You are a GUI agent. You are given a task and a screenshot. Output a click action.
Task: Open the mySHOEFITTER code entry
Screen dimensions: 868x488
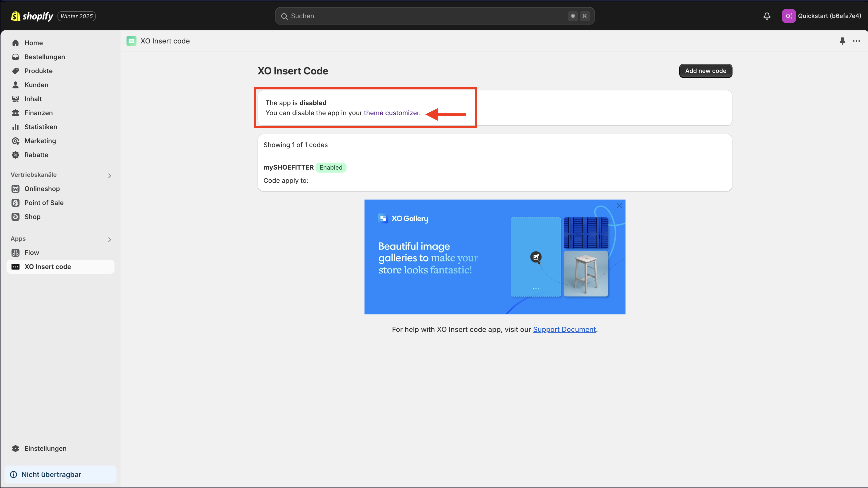click(495, 174)
